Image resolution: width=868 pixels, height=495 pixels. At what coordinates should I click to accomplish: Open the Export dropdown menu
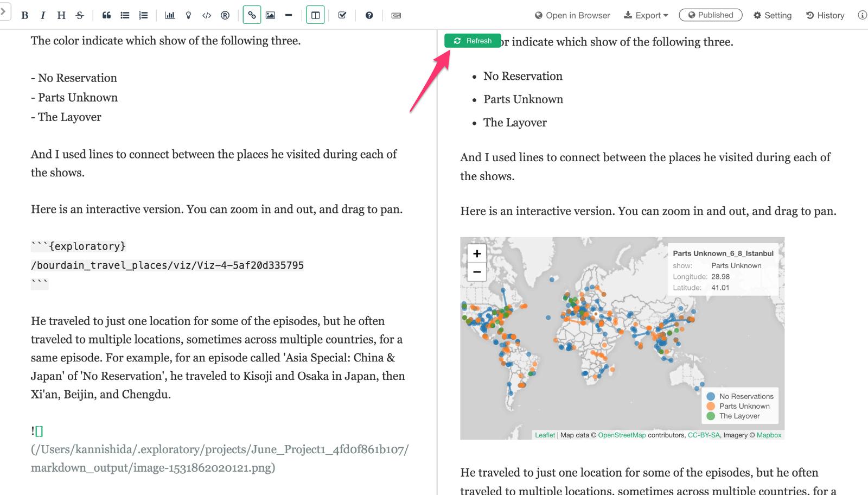pyautogui.click(x=646, y=15)
